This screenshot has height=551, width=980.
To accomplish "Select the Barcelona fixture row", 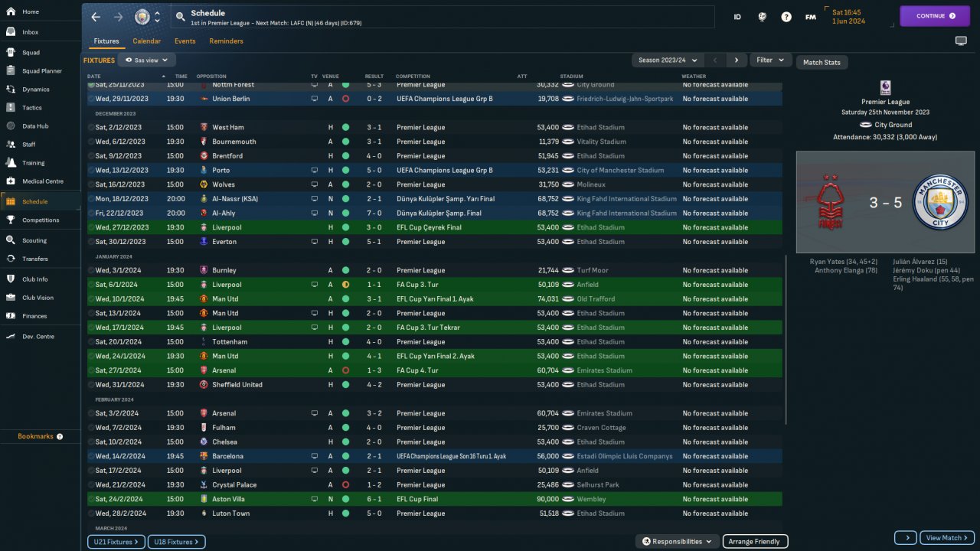I will pos(435,456).
